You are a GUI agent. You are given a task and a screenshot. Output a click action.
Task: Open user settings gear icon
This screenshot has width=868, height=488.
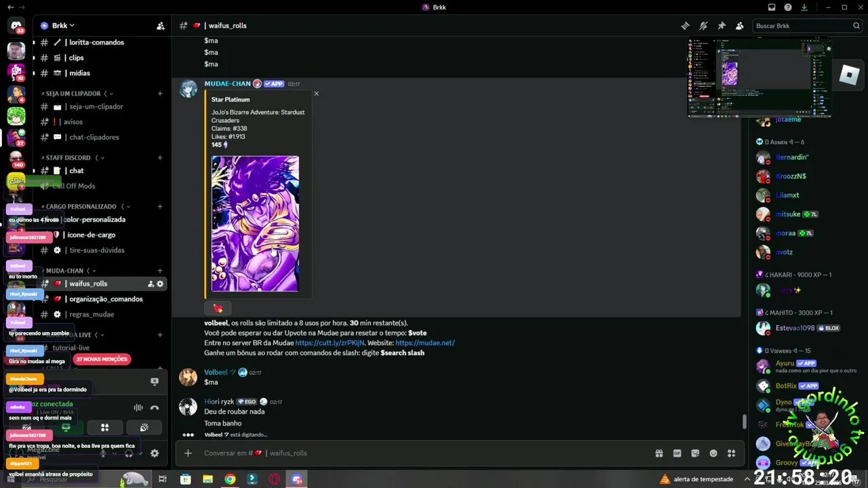pyautogui.click(x=155, y=453)
